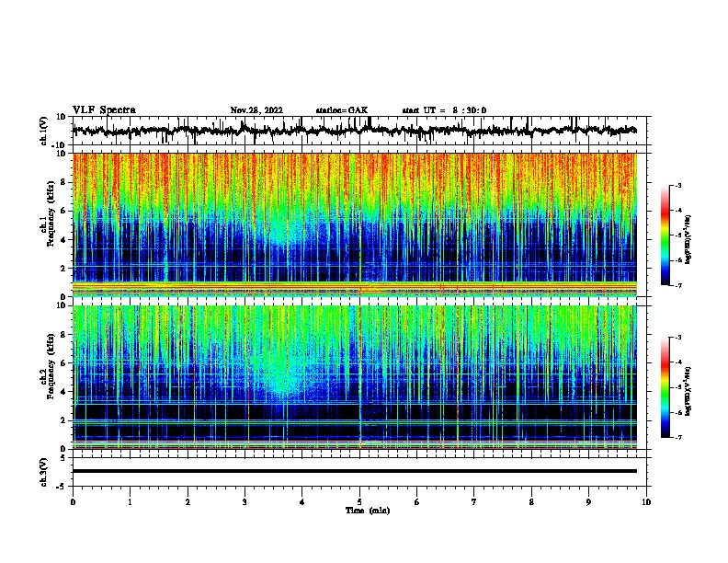The height and width of the screenshot is (563, 728).
Task: Click the 'station=GAK' header label
Action: (x=342, y=110)
